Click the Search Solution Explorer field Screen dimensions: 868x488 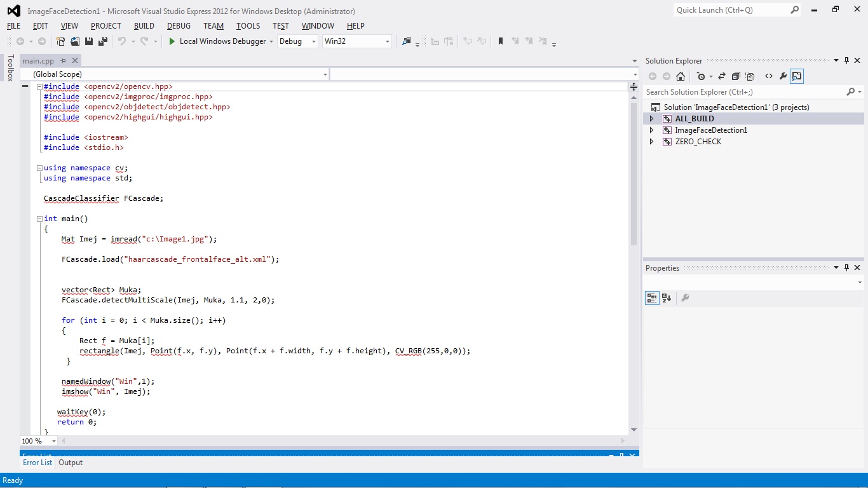pos(745,92)
